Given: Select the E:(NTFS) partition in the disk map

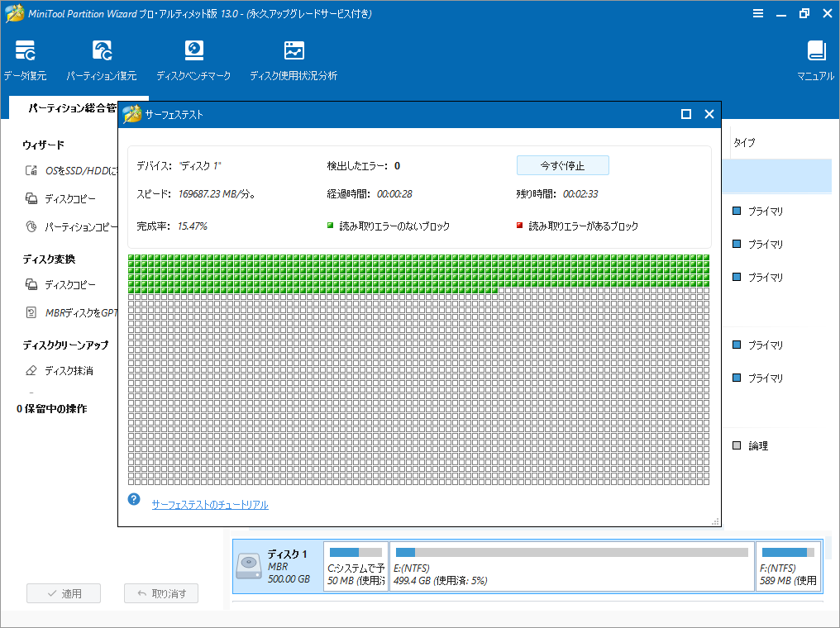Looking at the screenshot, I should (570, 567).
